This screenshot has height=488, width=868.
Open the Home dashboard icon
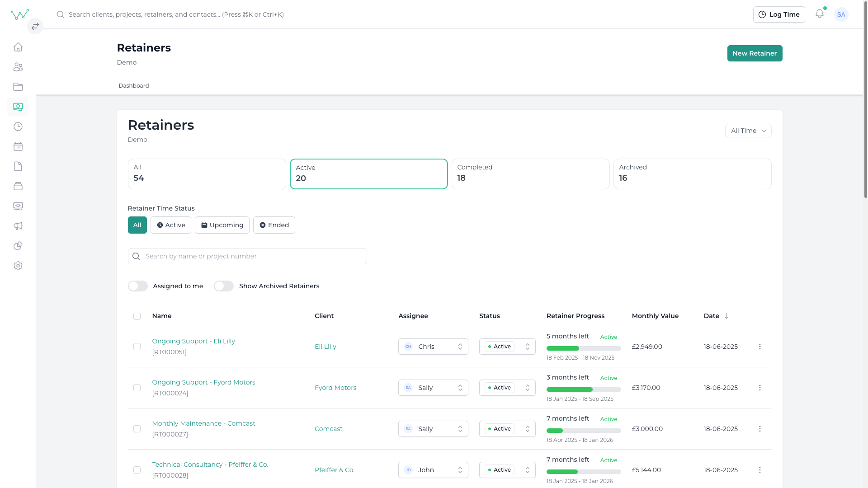[18, 47]
